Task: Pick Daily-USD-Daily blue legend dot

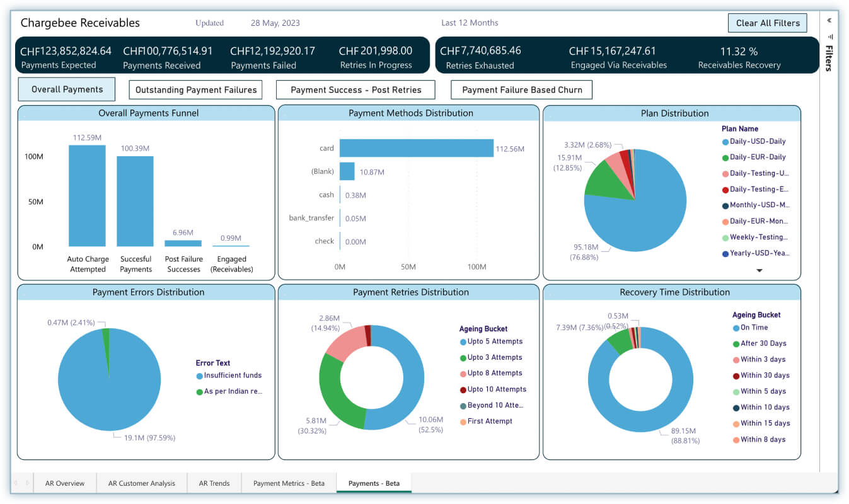Action: (x=725, y=142)
